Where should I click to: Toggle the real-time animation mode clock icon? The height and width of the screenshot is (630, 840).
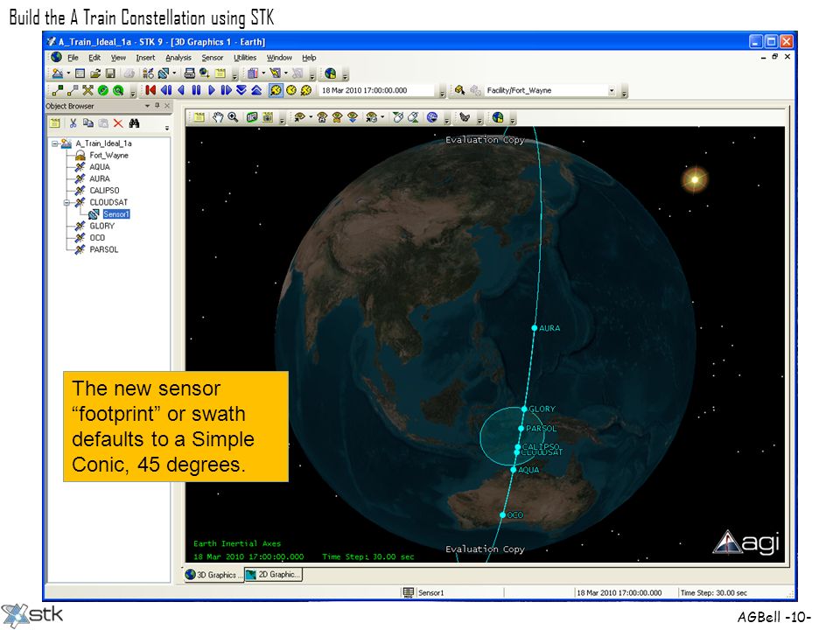(x=290, y=90)
